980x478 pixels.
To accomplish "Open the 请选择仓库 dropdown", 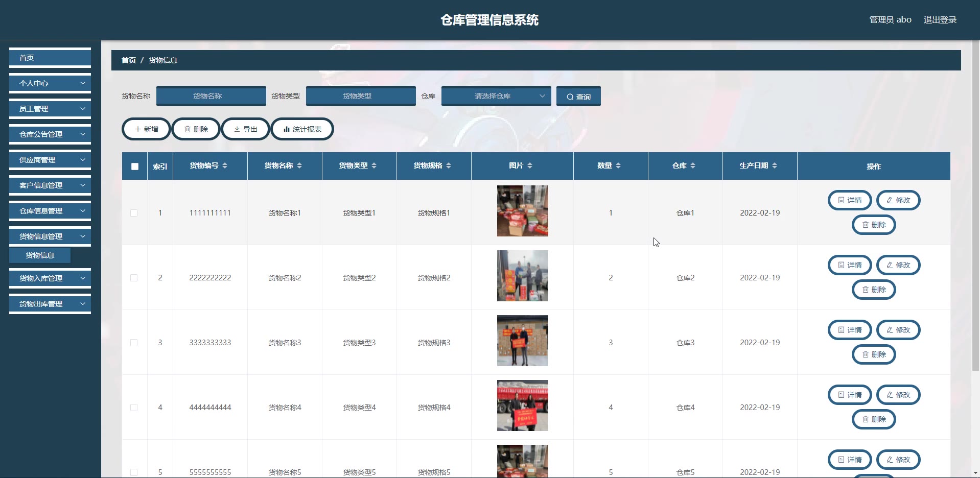I will tap(496, 96).
